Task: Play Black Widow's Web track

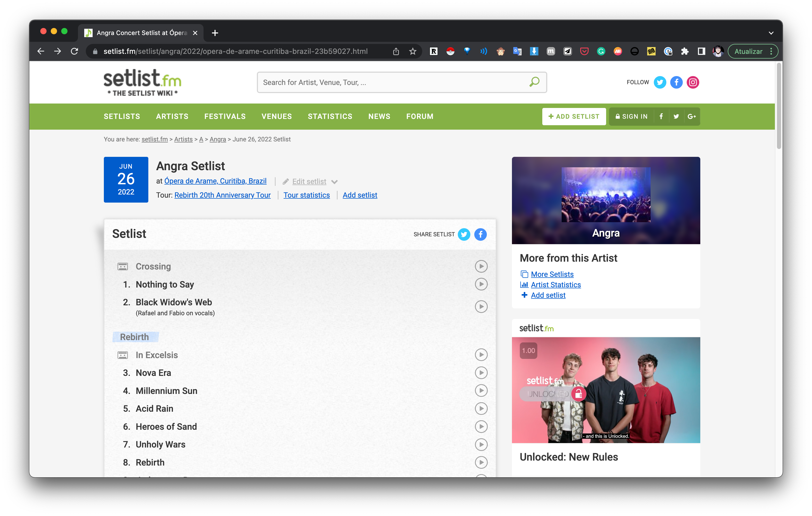Action: coord(481,306)
